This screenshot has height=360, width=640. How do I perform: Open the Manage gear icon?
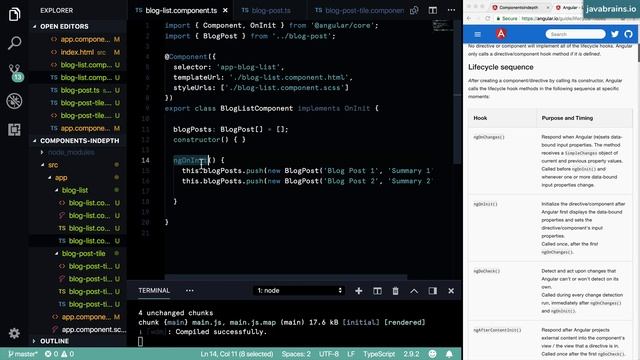14,333
